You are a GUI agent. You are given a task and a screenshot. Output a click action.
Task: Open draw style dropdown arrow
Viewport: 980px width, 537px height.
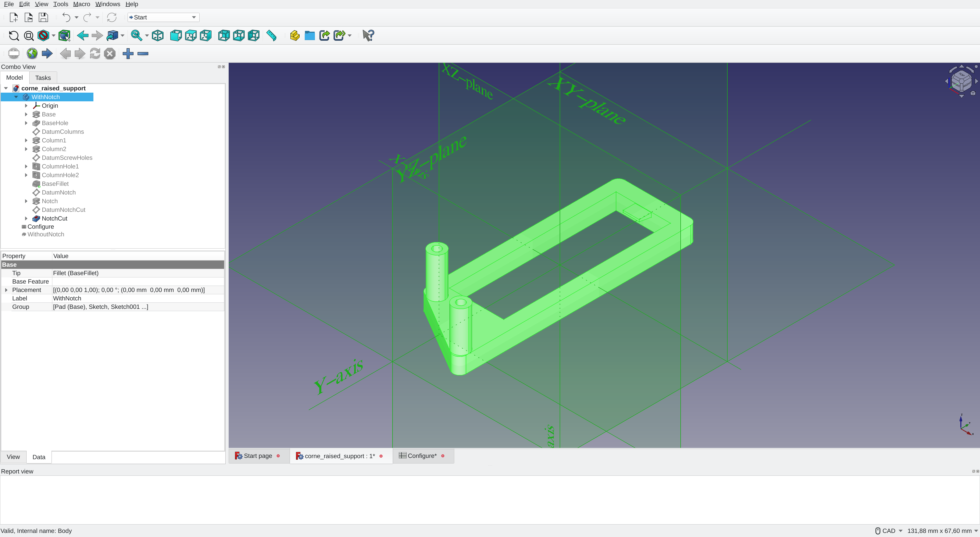pyautogui.click(x=54, y=35)
